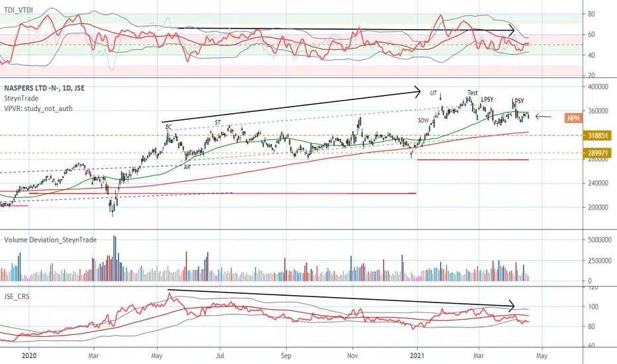Image resolution: width=617 pixels, height=364 pixels.
Task: Select 2500000 on the volume scale
Action: pyautogui.click(x=599, y=261)
